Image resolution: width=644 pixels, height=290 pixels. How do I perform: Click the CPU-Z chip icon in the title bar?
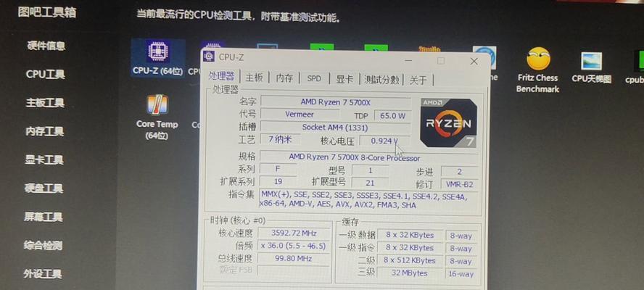pyautogui.click(x=209, y=57)
